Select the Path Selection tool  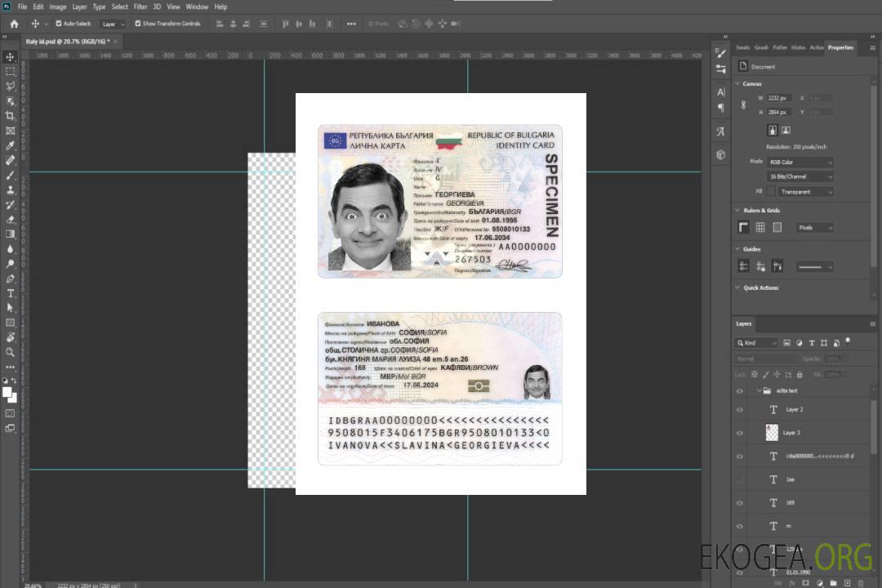pyautogui.click(x=10, y=308)
